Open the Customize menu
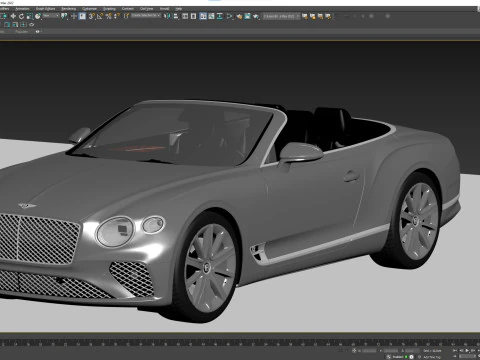The width and height of the screenshot is (480, 360). click(x=89, y=8)
